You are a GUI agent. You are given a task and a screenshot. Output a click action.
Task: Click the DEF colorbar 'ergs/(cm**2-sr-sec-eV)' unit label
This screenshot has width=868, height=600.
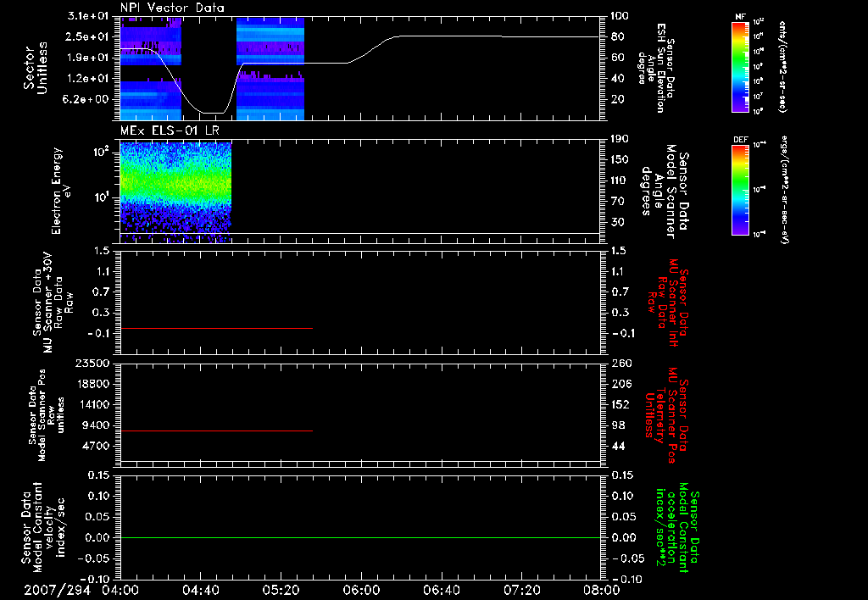[785, 190]
